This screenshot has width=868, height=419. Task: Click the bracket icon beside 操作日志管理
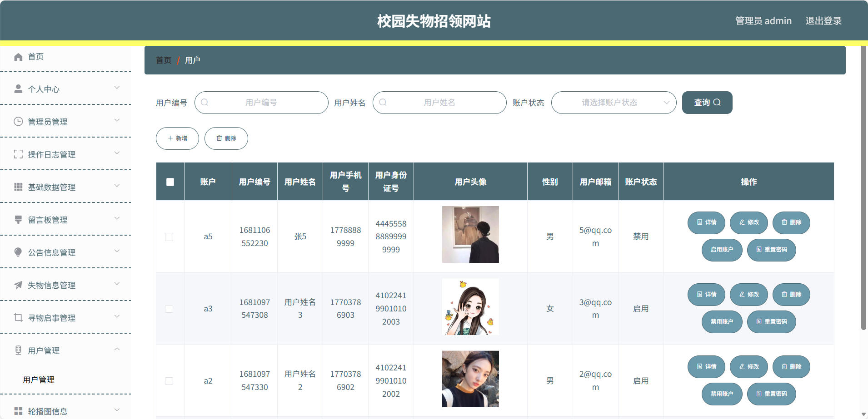pyautogui.click(x=18, y=154)
